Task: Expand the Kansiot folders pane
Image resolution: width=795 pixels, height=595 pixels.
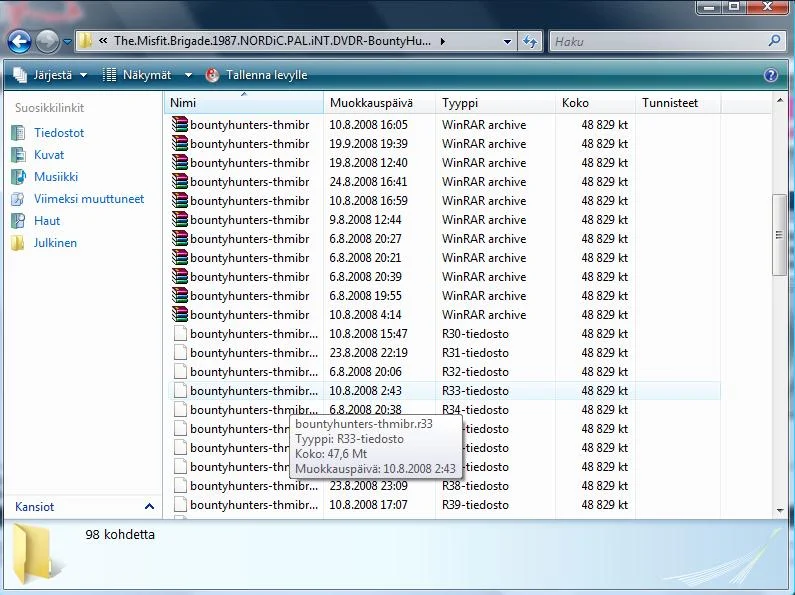Action: tap(149, 507)
